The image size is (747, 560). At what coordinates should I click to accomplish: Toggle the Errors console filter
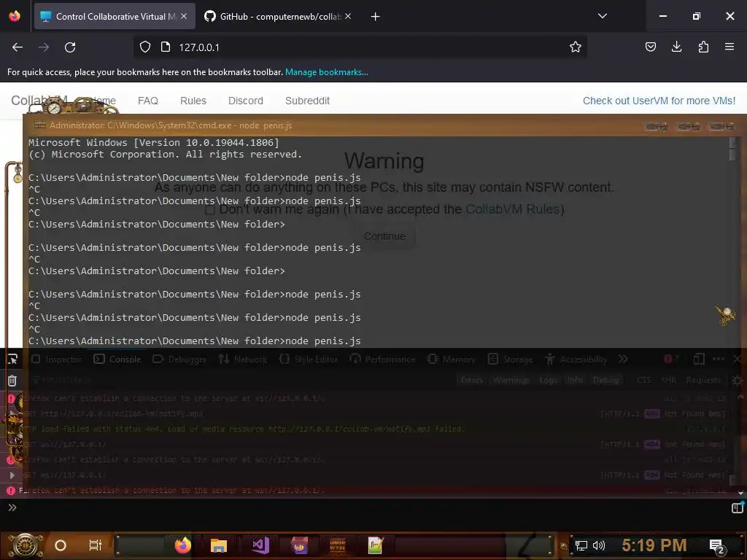472,379
